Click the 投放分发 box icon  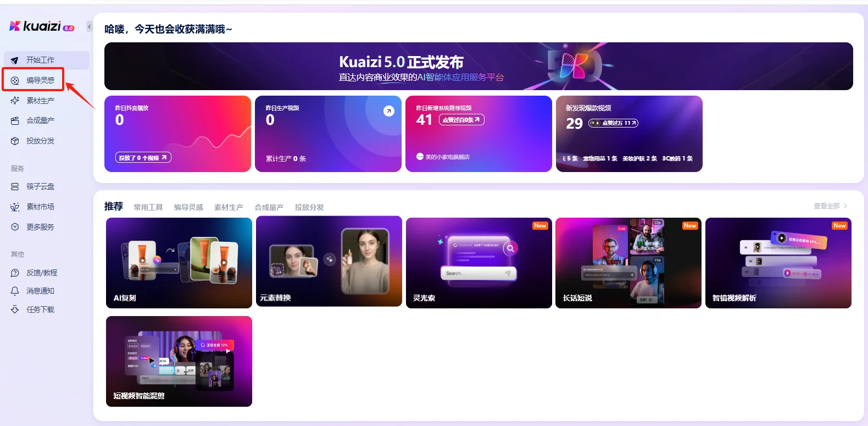click(x=15, y=141)
